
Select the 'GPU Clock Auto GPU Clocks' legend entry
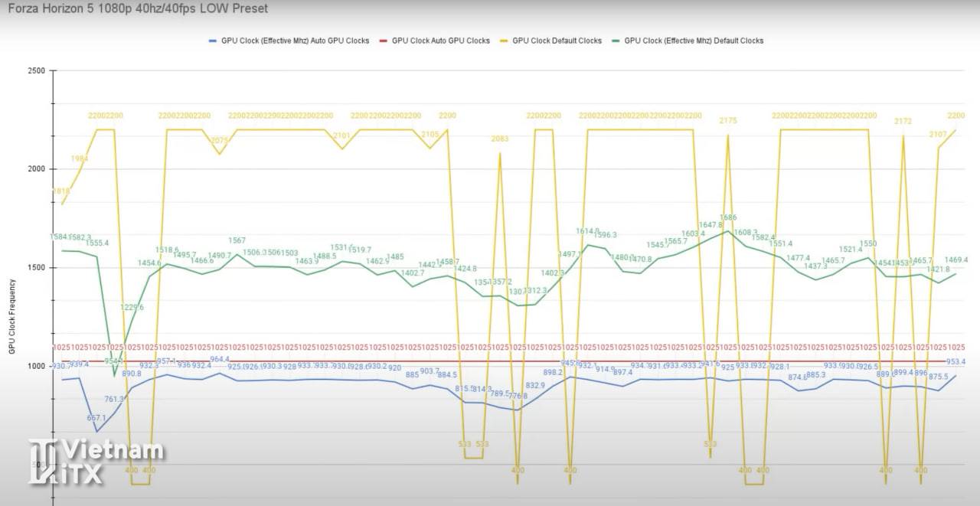[440, 41]
